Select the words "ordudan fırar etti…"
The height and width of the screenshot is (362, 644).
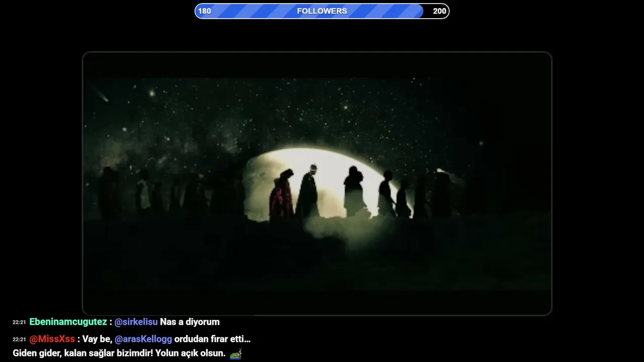point(212,339)
